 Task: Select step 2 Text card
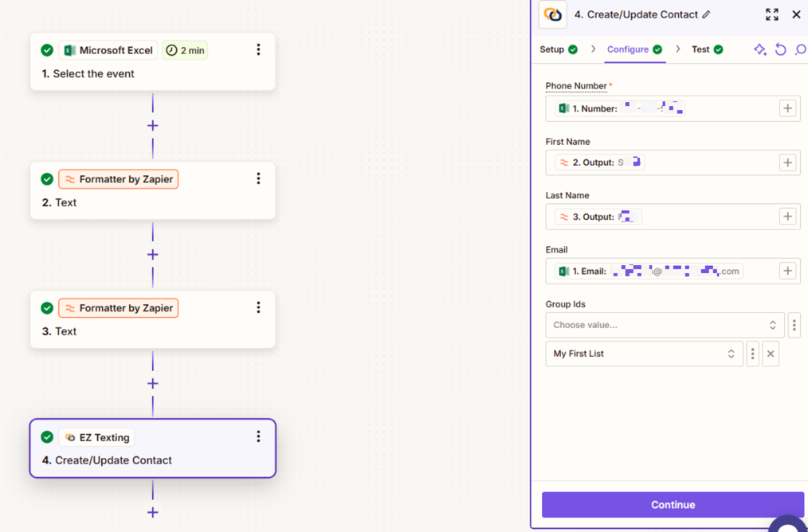point(152,190)
